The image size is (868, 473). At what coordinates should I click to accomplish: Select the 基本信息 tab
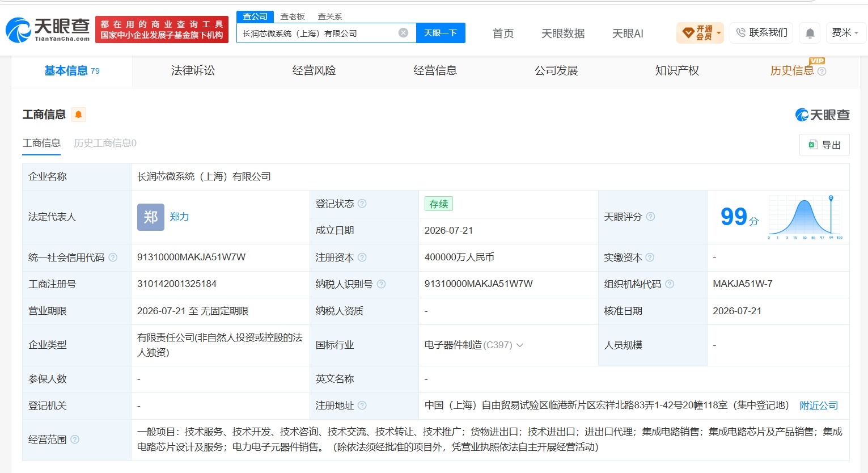point(72,71)
